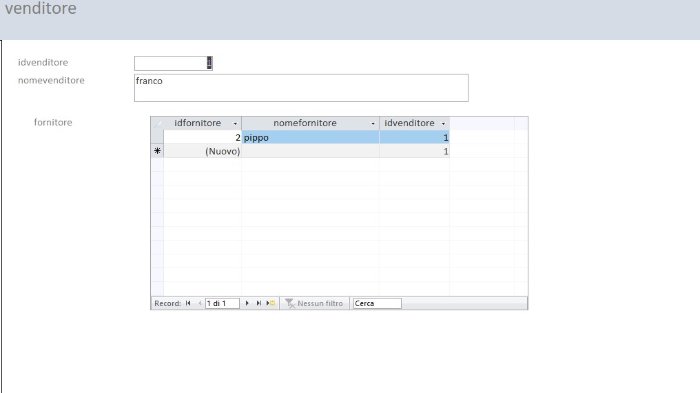
Task: Click the venditore form title
Action: pyautogui.click(x=41, y=8)
